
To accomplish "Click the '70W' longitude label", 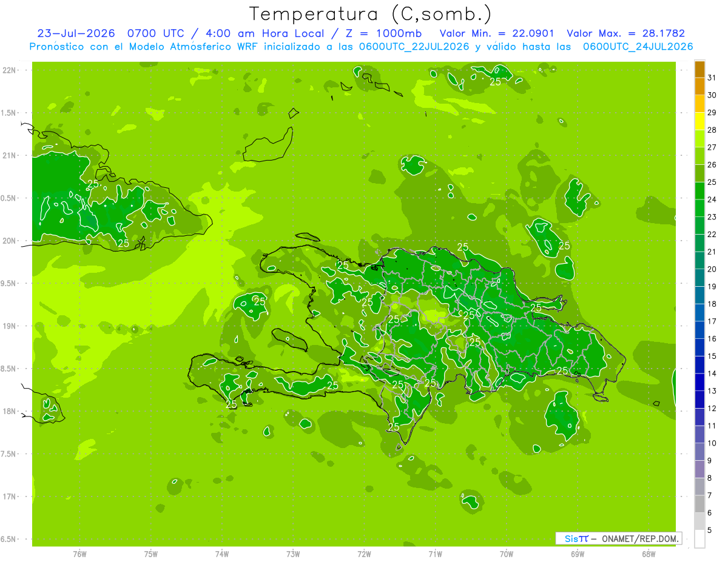I will [507, 554].
